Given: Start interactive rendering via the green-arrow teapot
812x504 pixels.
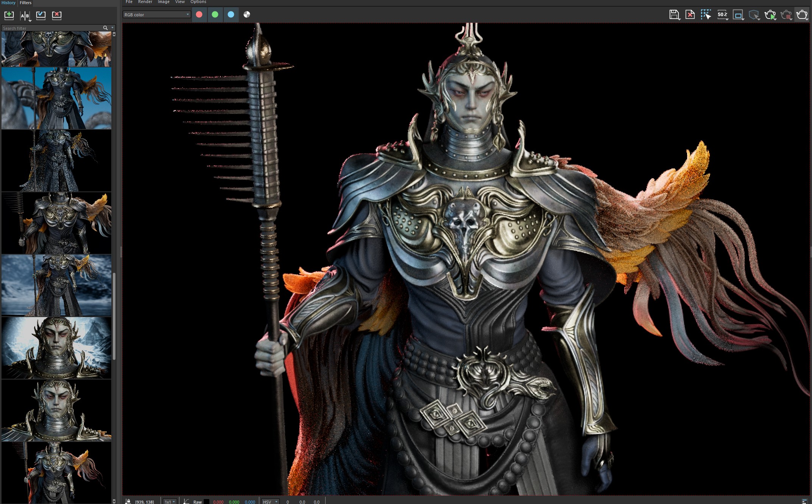Looking at the screenshot, I should (770, 15).
